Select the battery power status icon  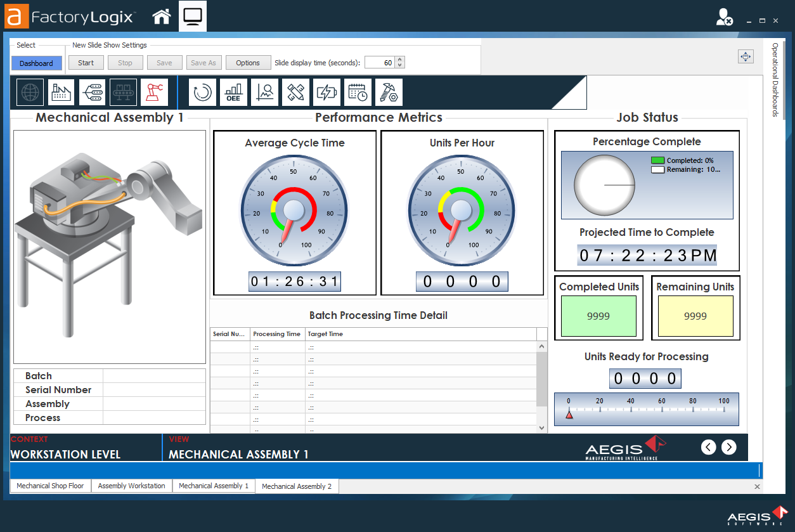(326, 92)
